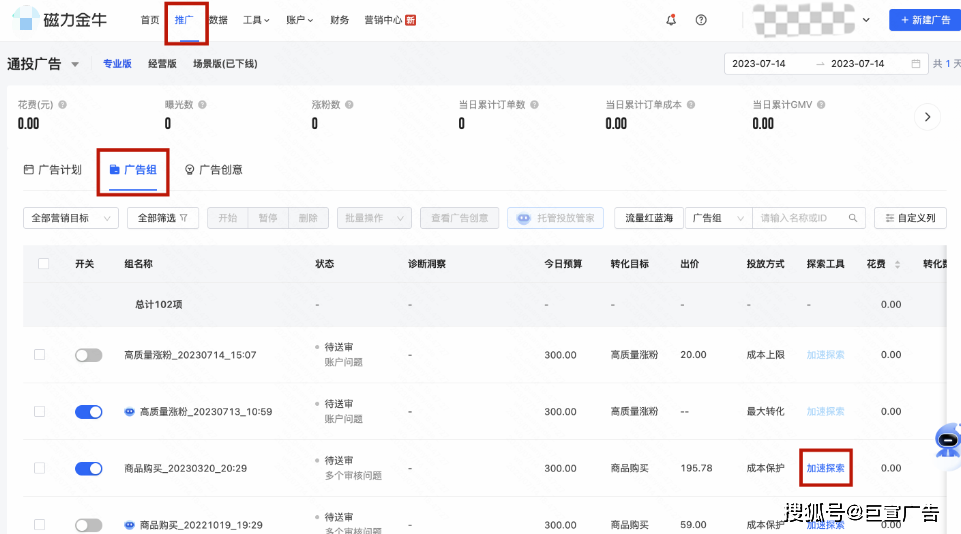961x534 pixels.
Task: Click the 磁力金牛 logo
Action: click(59, 20)
